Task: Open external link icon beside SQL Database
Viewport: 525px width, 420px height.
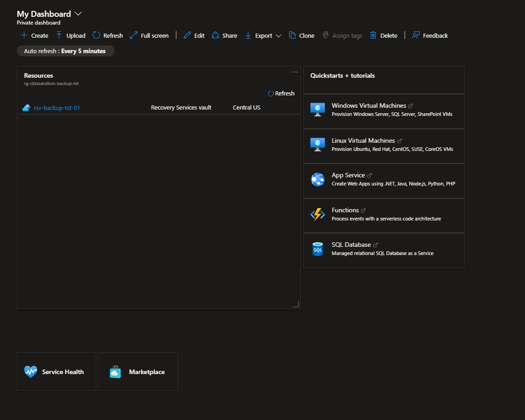Action: (x=375, y=245)
